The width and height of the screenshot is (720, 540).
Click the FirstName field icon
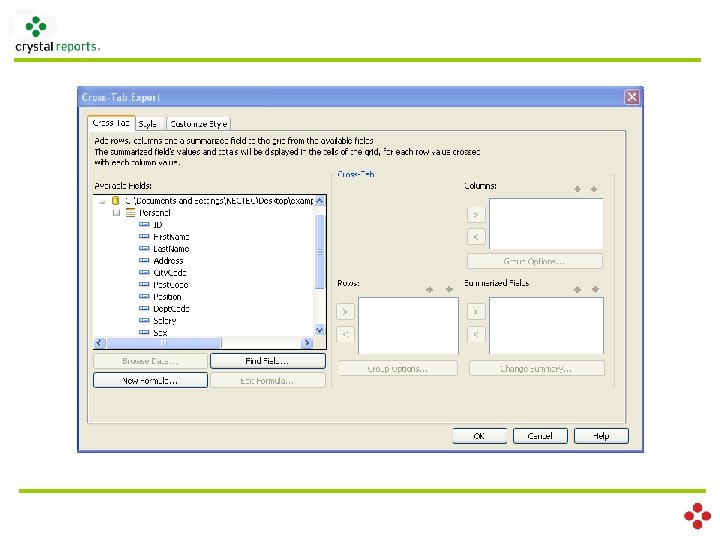point(144,236)
